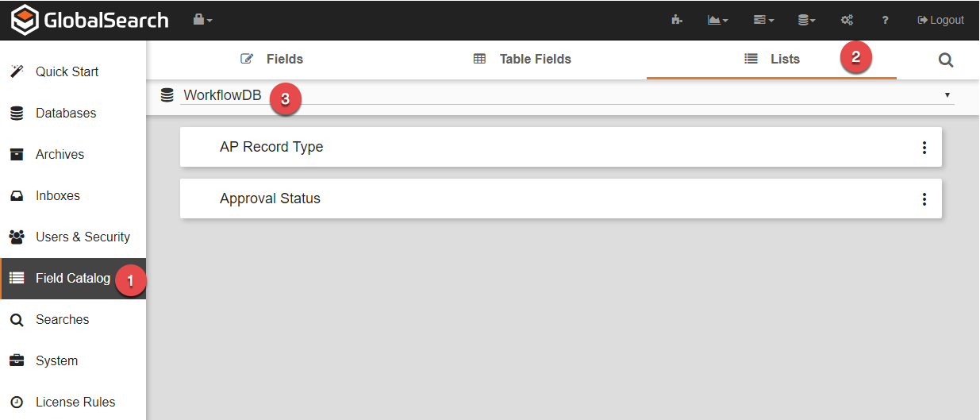This screenshot has height=420, width=980.
Task: Log out using the Logout link
Action: coord(940,20)
